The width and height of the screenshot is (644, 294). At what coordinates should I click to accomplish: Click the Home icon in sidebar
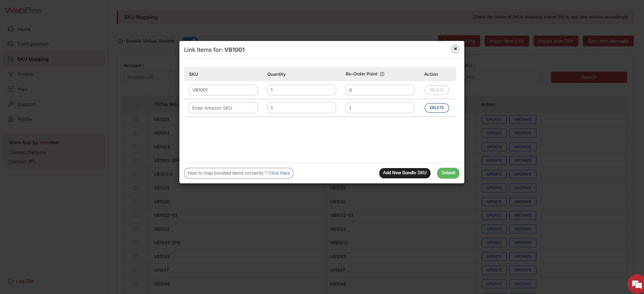pos(11,29)
